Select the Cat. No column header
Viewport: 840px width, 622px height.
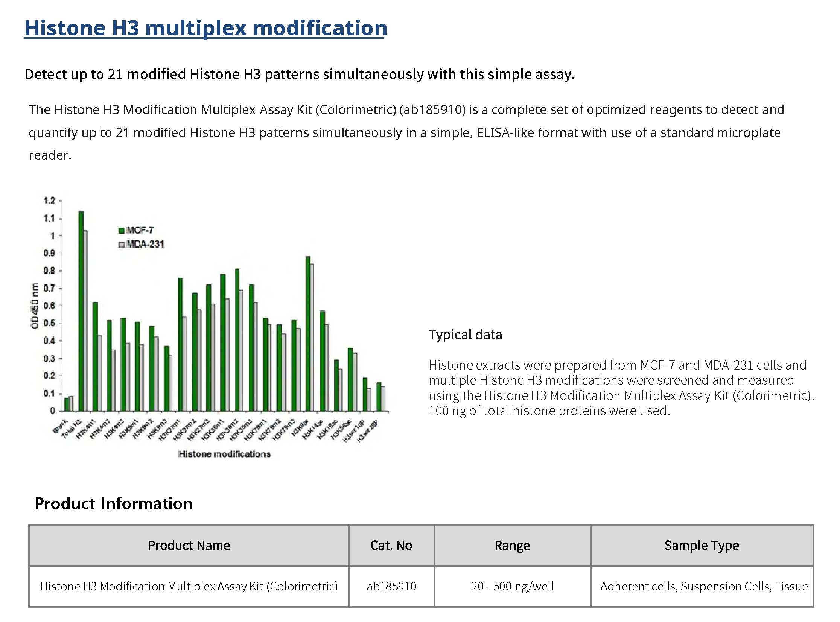(x=391, y=545)
